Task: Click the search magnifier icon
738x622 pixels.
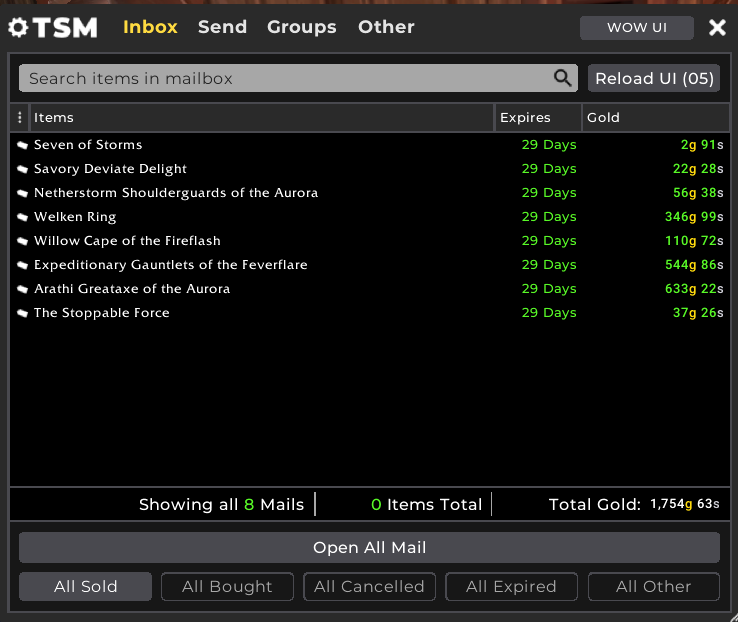Action: [562, 78]
